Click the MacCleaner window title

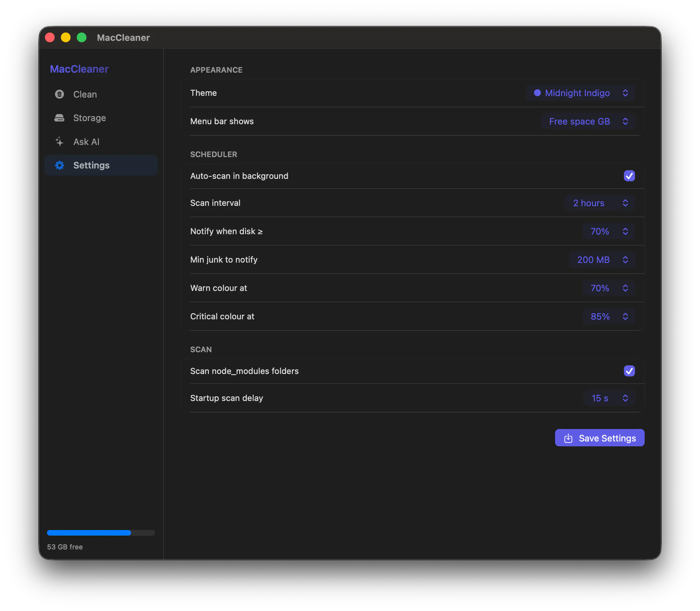click(123, 37)
